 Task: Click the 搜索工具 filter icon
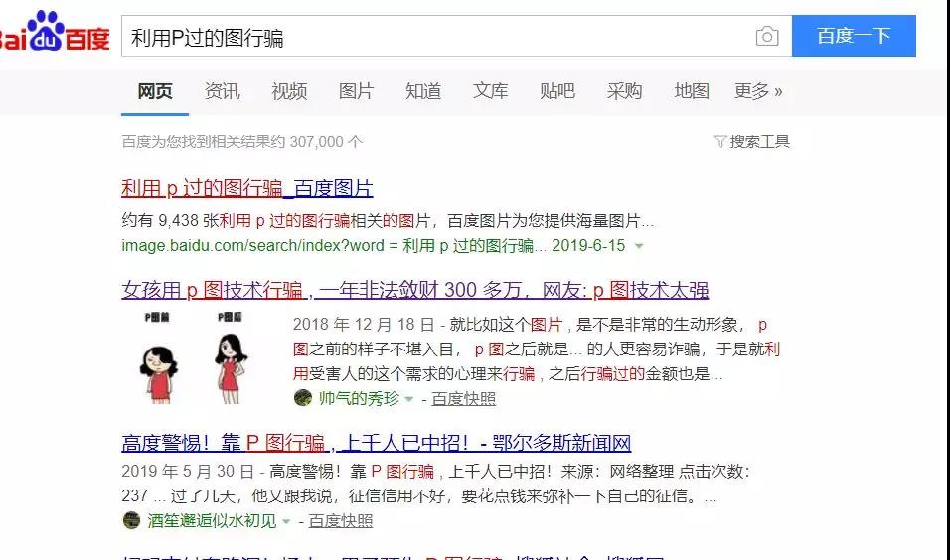tap(720, 142)
